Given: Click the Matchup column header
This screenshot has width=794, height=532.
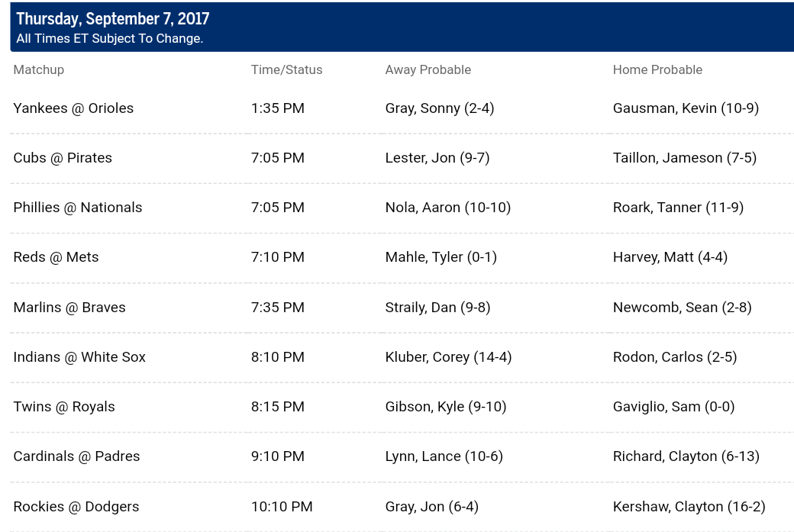Looking at the screenshot, I should 38,70.
